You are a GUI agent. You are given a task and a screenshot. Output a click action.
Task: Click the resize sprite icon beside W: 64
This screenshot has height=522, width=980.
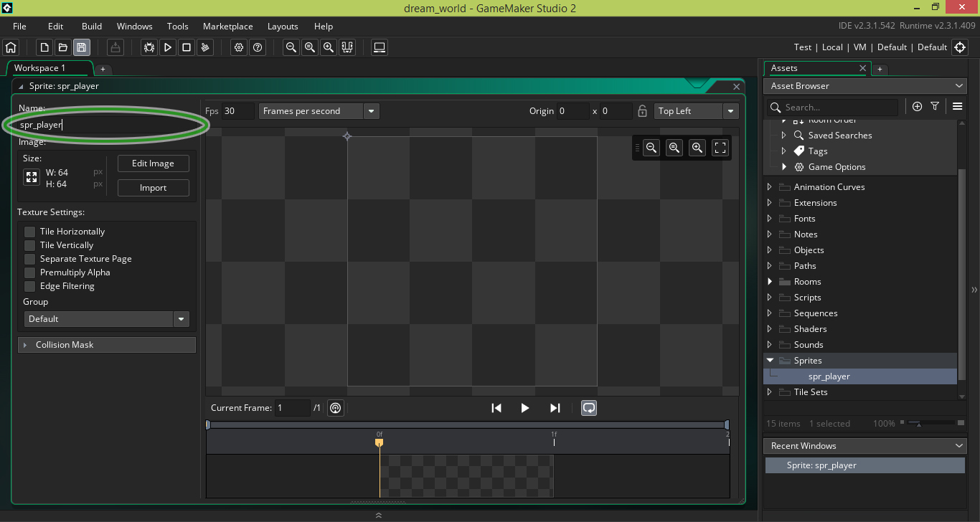click(x=32, y=177)
